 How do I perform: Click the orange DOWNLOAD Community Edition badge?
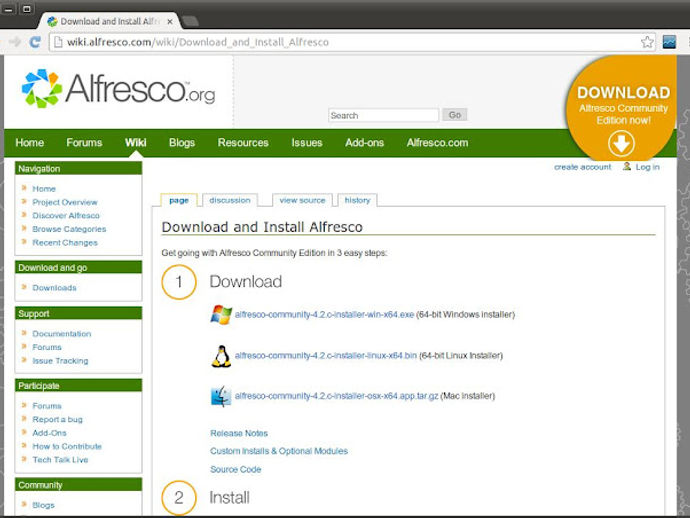[x=622, y=108]
